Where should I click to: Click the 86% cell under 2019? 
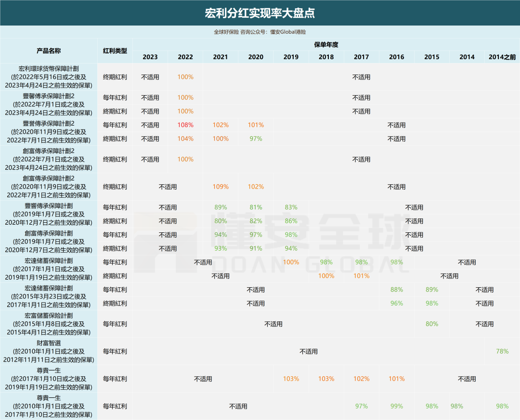291,221
